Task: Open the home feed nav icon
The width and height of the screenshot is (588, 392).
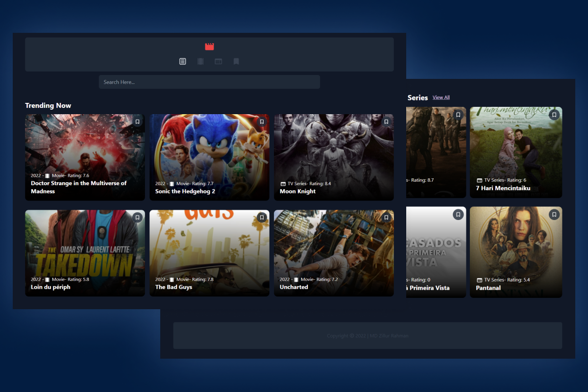Action: (x=182, y=61)
